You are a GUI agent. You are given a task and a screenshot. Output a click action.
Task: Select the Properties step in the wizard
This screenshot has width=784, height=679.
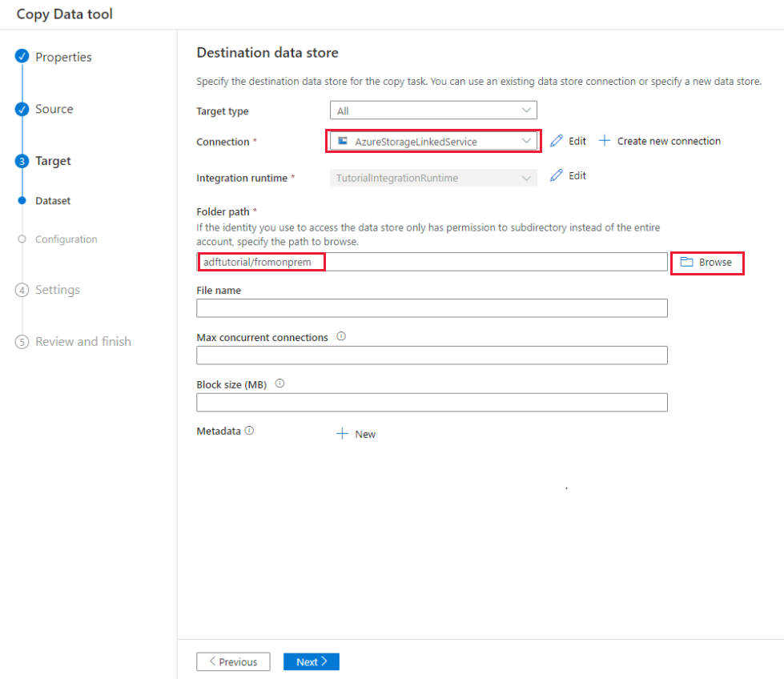[x=64, y=57]
